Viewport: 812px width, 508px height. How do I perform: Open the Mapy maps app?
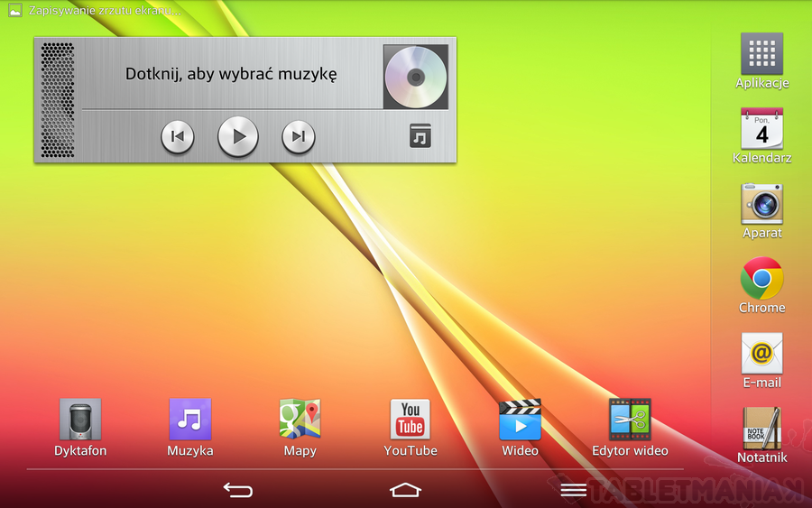point(300,428)
